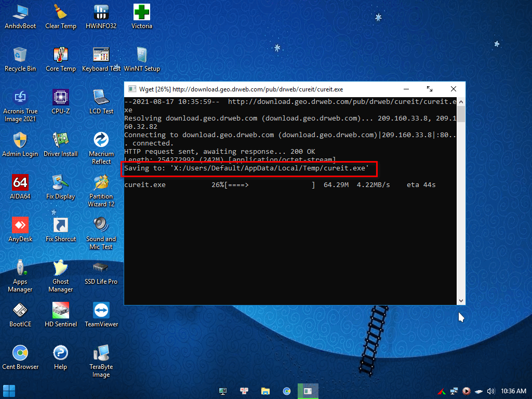Screen dimensions: 532x399
Task: Select the LCD Test icon
Action: point(101,102)
